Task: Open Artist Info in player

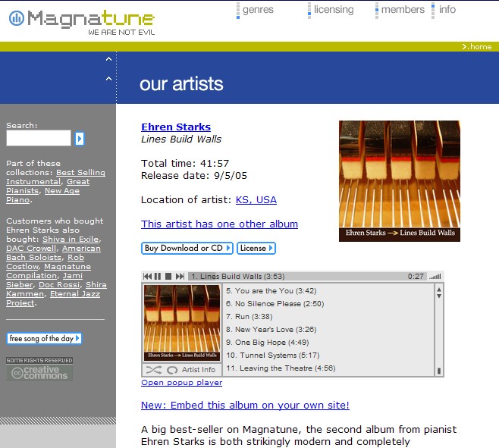Action: pos(199,370)
